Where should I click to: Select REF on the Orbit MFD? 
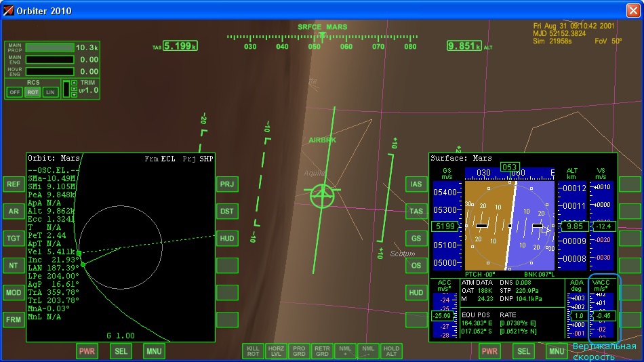point(14,184)
